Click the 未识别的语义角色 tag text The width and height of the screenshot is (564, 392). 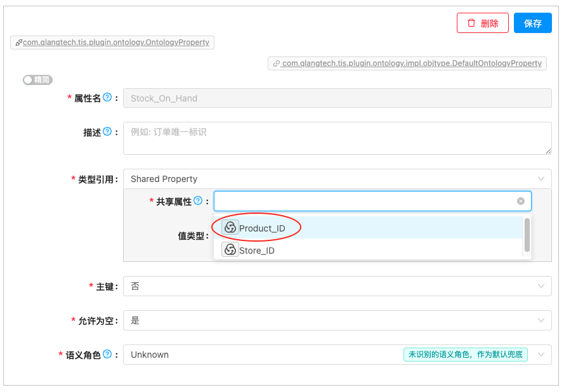pos(466,355)
